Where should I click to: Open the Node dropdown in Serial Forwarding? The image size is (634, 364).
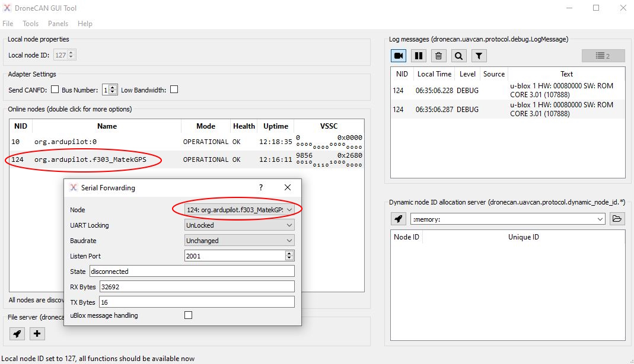239,210
